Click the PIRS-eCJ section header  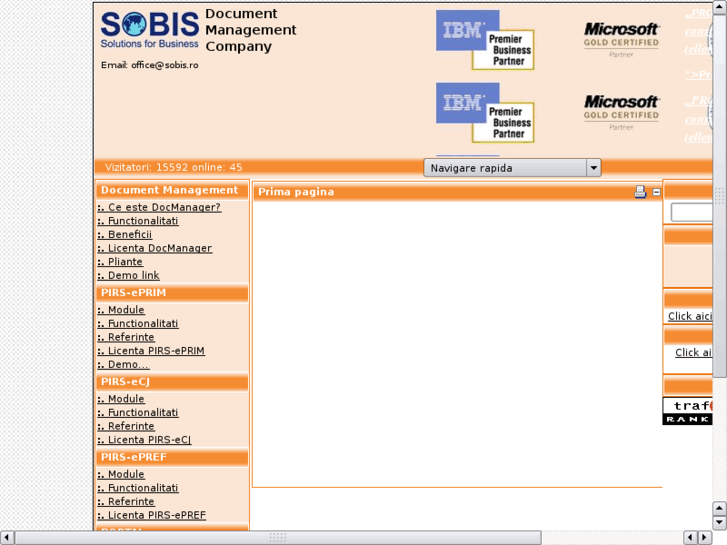point(172,382)
